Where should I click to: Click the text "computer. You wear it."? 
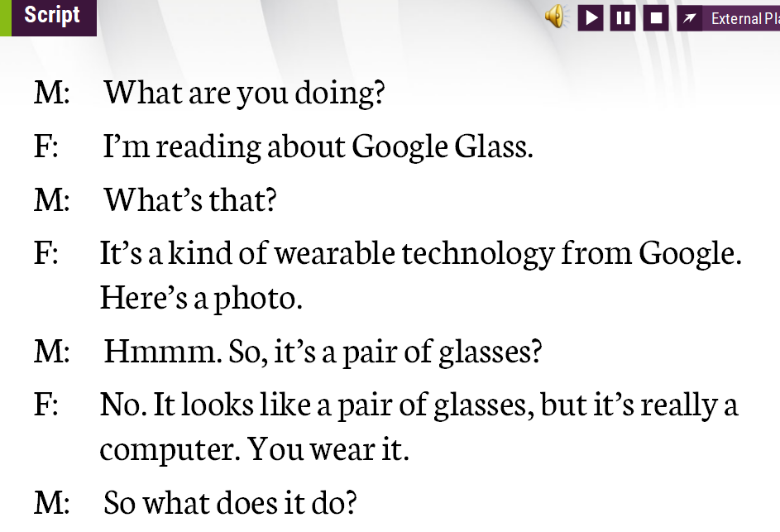254,450
